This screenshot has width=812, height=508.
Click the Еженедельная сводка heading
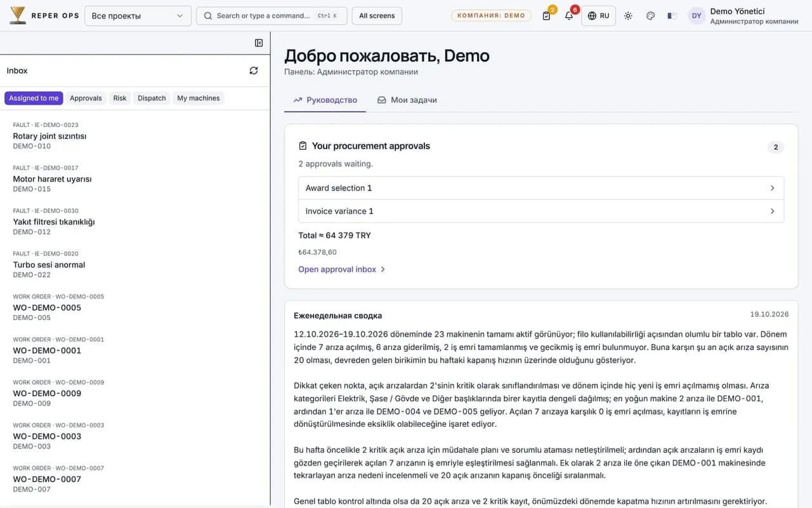click(337, 316)
